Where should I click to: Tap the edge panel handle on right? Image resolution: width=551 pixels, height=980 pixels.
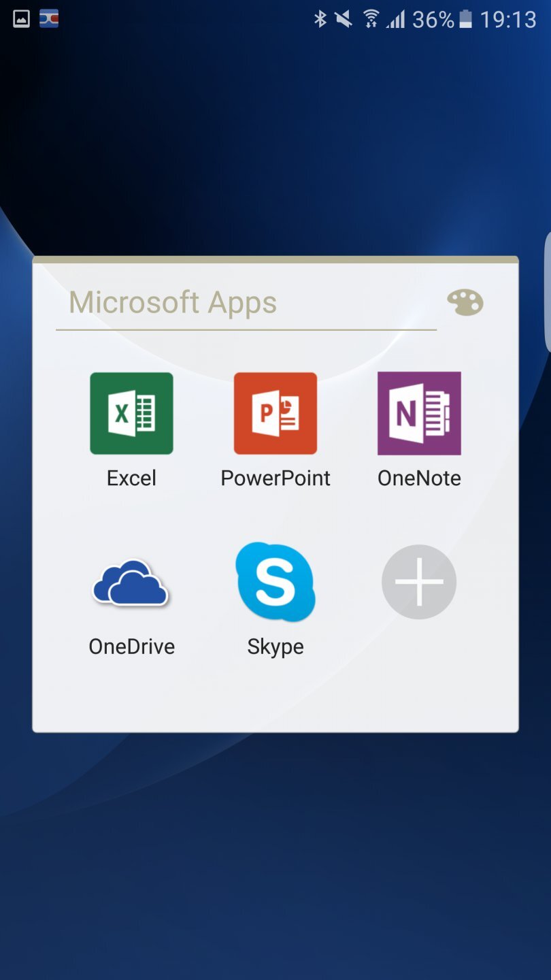pyautogui.click(x=547, y=293)
